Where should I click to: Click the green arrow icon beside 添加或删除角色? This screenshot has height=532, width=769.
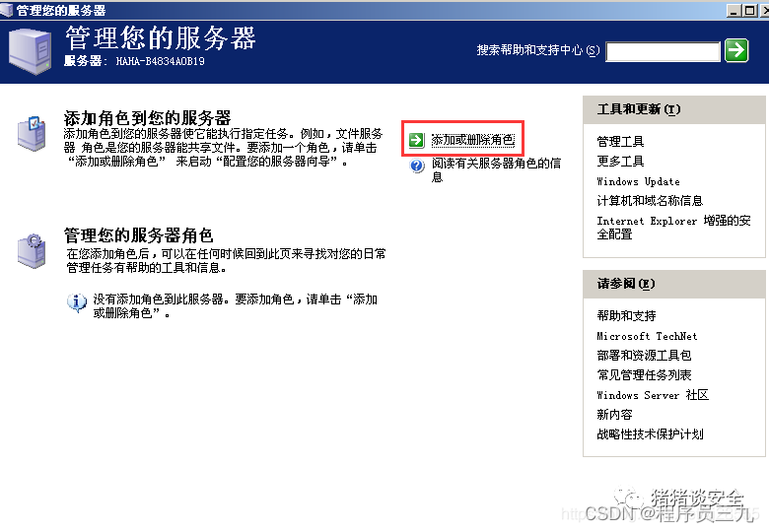tap(416, 140)
